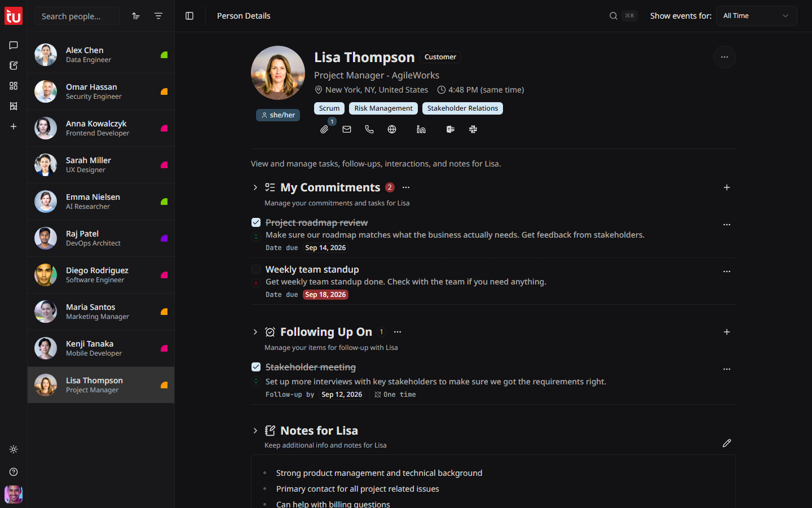Click the sort people icon
The image size is (812, 508).
(x=136, y=16)
